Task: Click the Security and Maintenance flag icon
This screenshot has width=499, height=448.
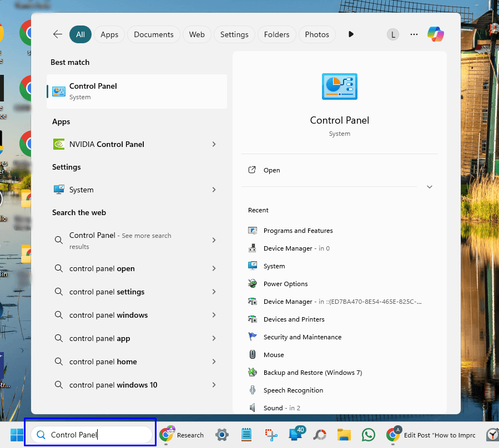Action: point(253,337)
